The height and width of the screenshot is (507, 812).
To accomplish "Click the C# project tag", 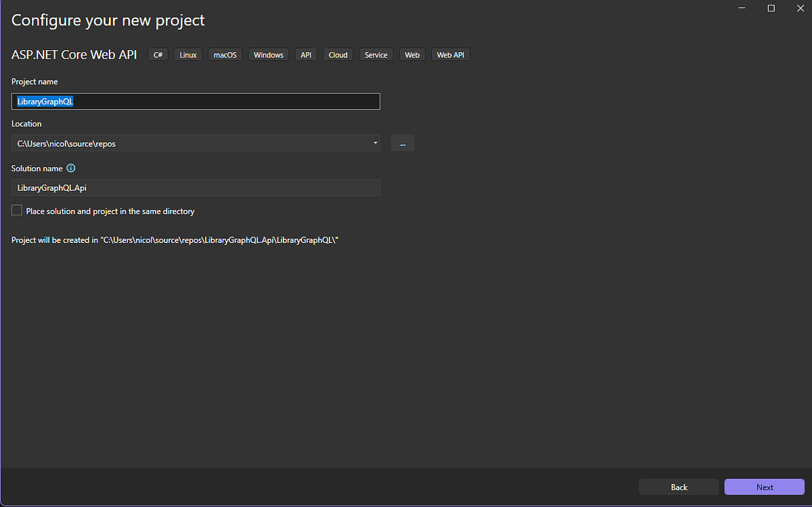I will pos(158,54).
